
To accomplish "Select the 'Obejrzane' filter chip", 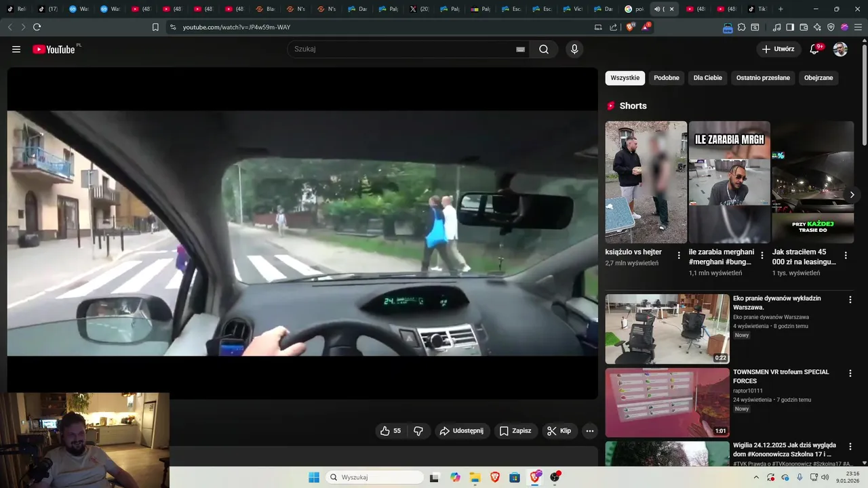I will (x=818, y=78).
